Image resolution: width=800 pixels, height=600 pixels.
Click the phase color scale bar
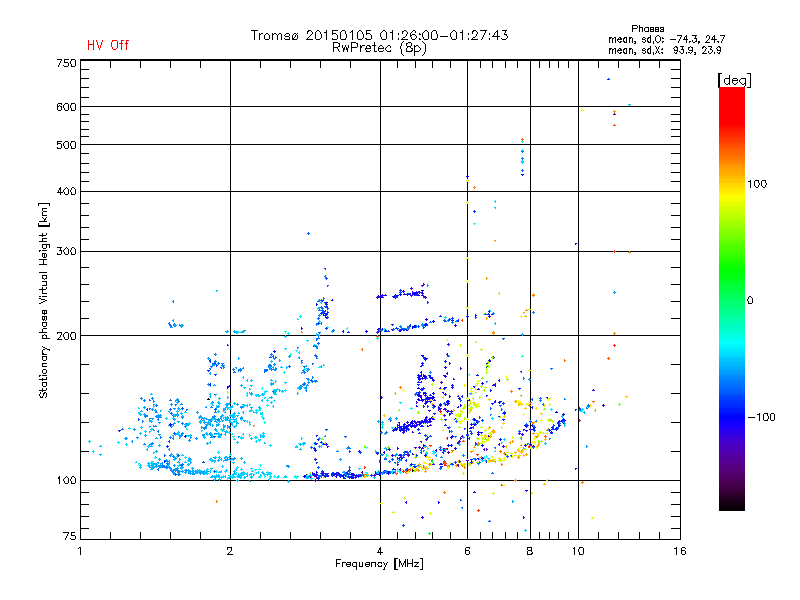732,298
